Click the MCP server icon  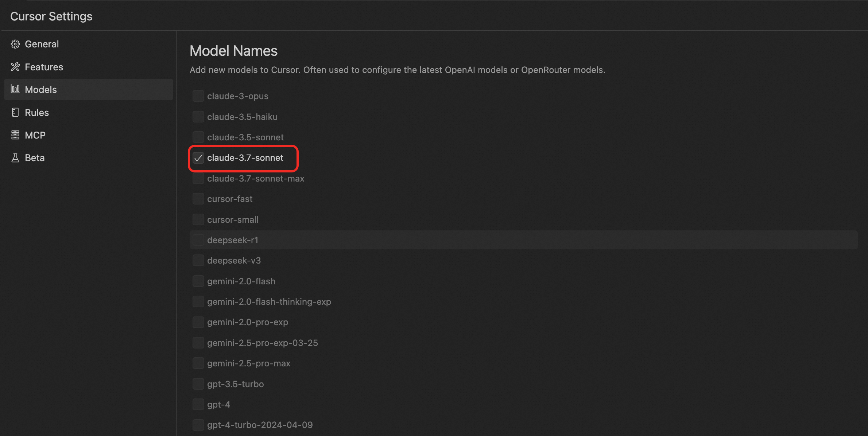pyautogui.click(x=15, y=135)
